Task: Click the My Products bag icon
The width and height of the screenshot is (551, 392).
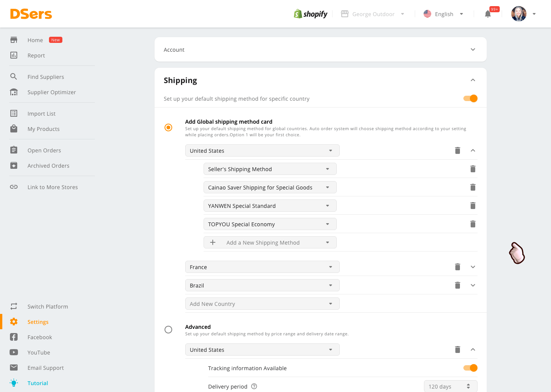Action: [x=14, y=129]
